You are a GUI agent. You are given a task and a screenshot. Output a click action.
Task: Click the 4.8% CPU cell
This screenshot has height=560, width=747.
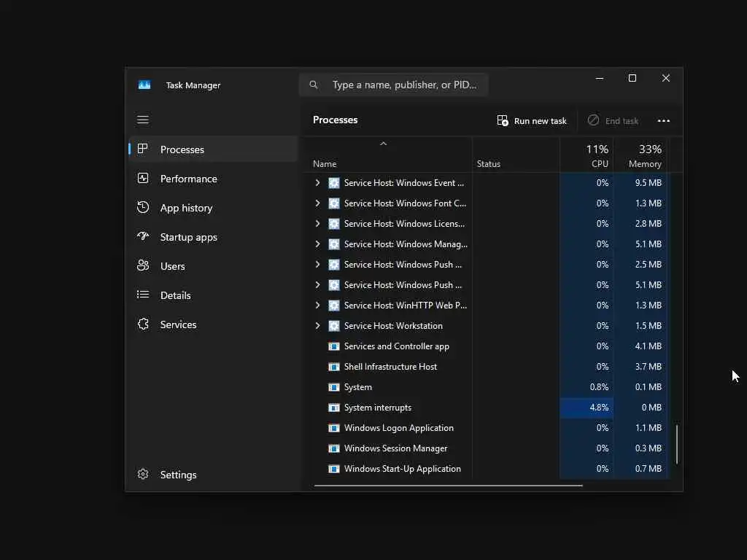coord(587,408)
